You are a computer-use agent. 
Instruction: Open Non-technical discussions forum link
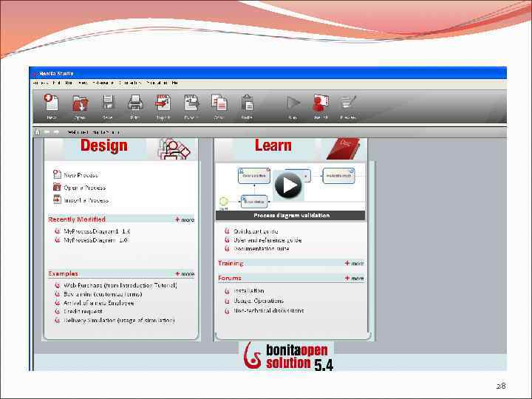click(x=268, y=310)
